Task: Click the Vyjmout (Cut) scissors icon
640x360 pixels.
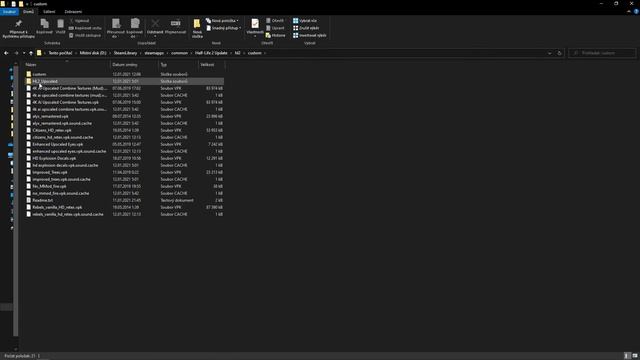Action: click(x=71, y=20)
